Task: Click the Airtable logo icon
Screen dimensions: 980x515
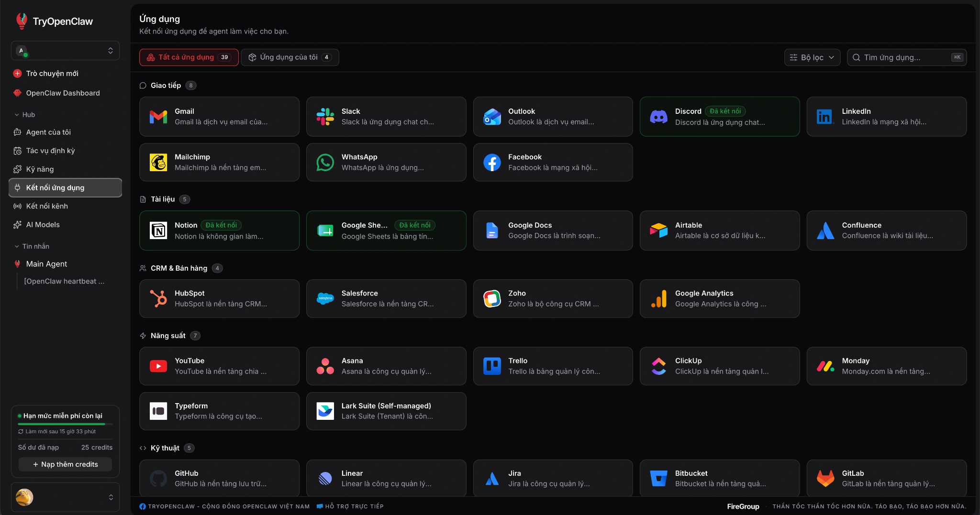Action: point(659,230)
